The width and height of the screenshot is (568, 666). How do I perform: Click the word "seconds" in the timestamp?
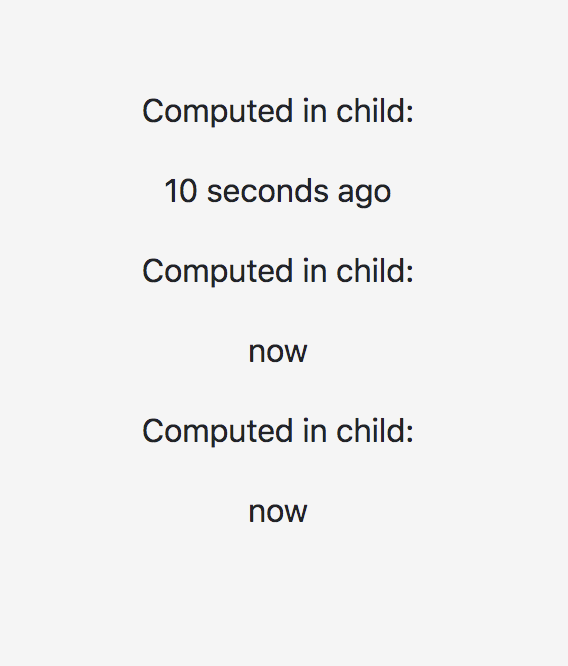268,191
